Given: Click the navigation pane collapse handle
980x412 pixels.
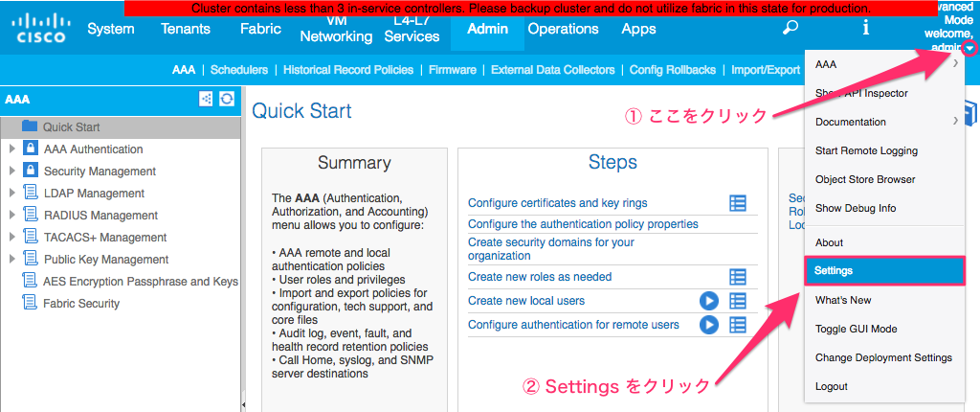Looking at the screenshot, I should click(242, 405).
